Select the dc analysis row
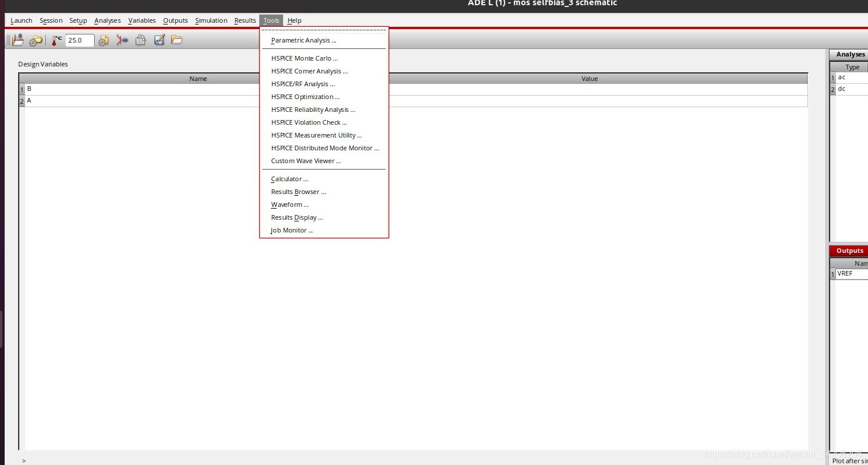Screen dimensions: 868x465 point(852,89)
